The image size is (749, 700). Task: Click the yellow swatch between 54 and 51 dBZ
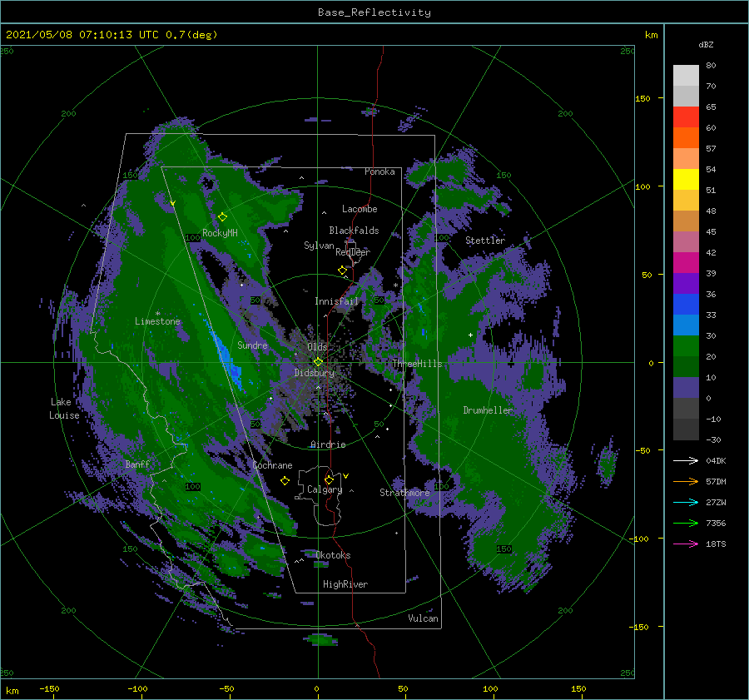click(x=686, y=180)
